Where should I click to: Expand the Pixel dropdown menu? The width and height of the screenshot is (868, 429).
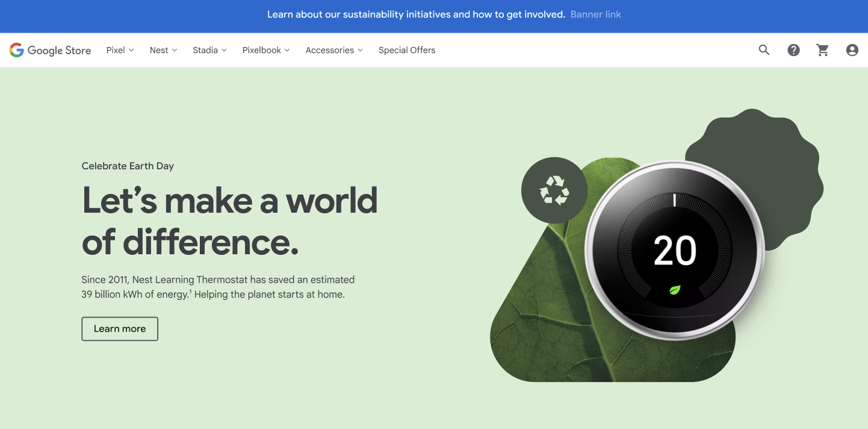(120, 50)
